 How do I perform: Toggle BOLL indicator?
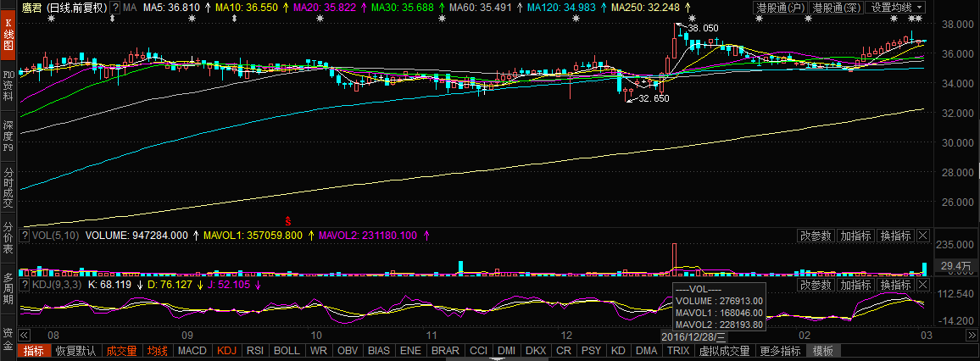point(287,351)
